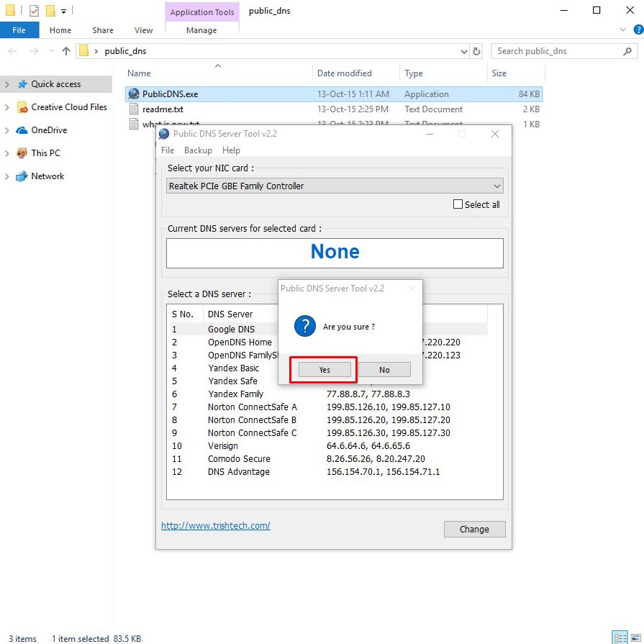Switch to the View ribbon tab
The width and height of the screenshot is (644, 644).
[143, 30]
